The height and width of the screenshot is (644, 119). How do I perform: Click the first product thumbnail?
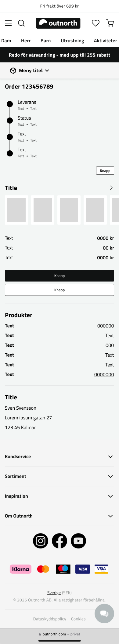click(x=16, y=210)
